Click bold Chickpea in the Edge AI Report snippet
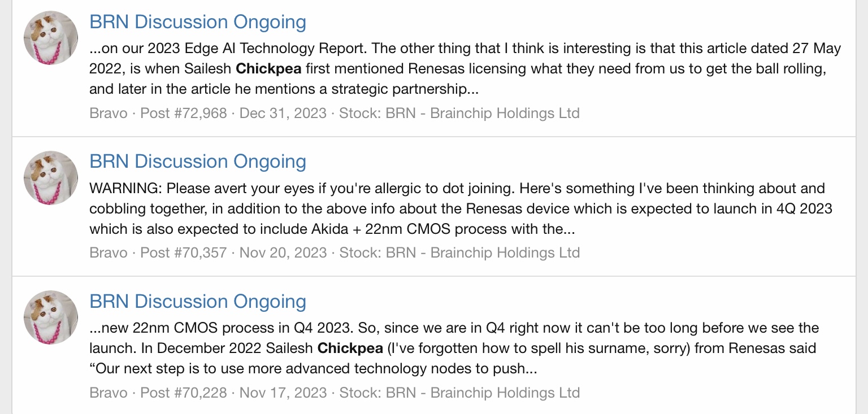 268,69
